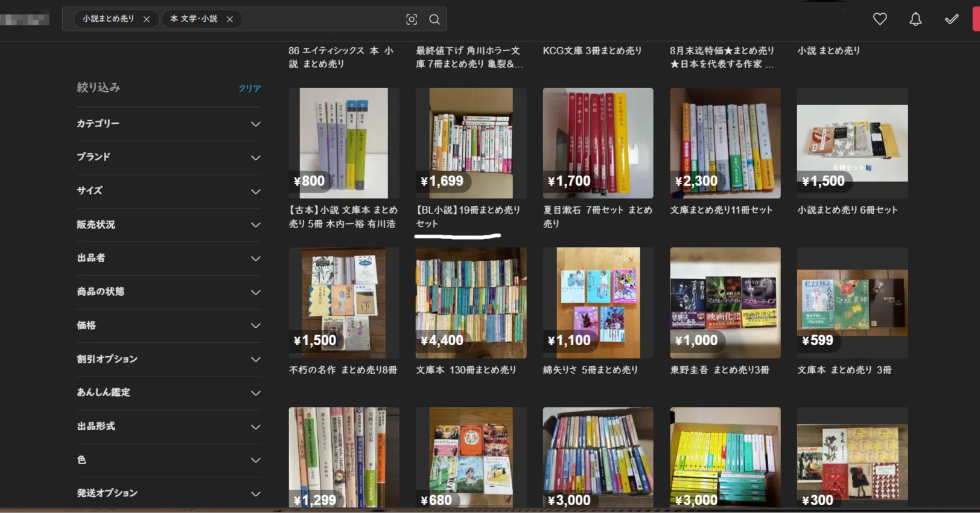Screen dimensions: 980x513
Task: Expand the カテゴリー filter
Action: coord(169,124)
